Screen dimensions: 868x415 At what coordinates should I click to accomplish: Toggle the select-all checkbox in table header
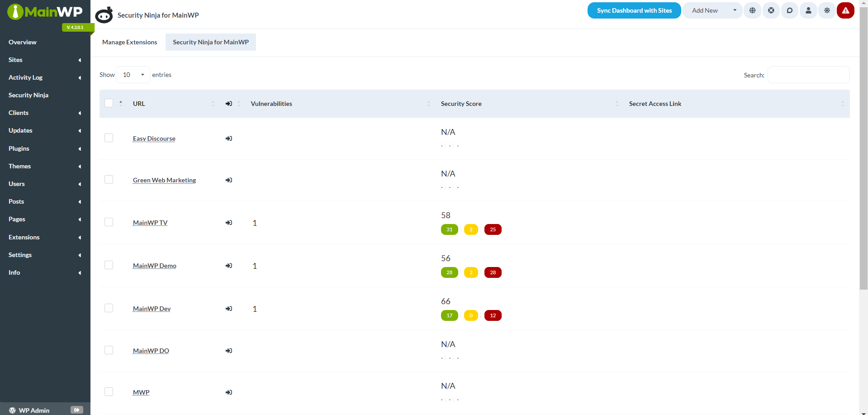coord(109,103)
